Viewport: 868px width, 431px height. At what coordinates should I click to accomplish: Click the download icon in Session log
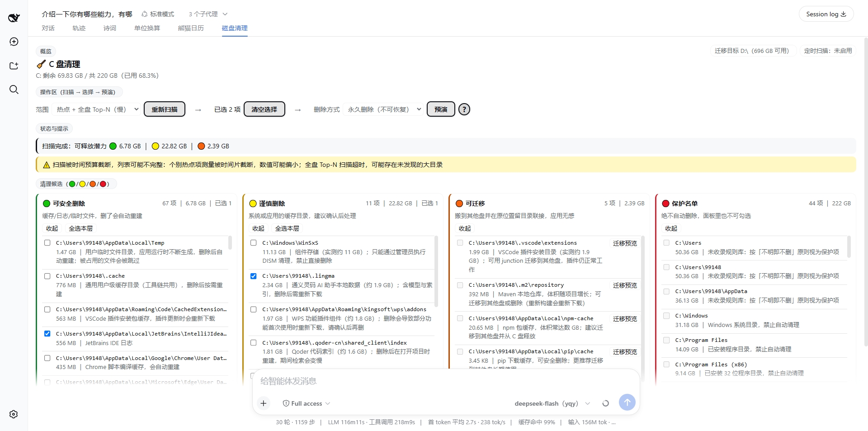point(843,14)
